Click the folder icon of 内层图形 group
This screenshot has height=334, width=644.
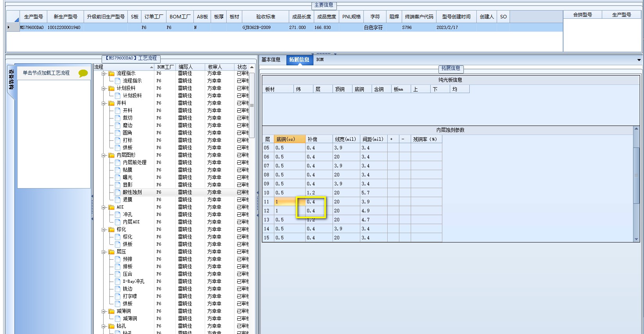click(x=111, y=155)
